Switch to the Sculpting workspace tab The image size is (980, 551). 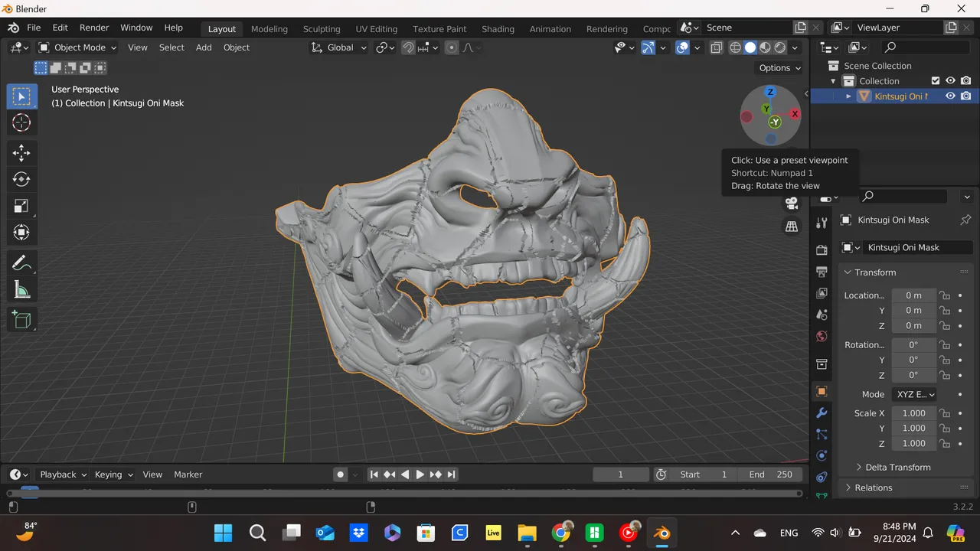point(322,29)
